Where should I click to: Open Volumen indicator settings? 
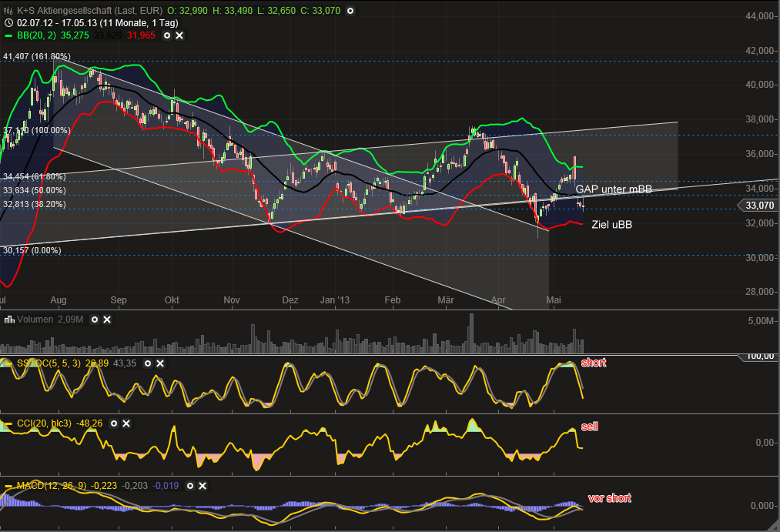[x=95, y=320]
